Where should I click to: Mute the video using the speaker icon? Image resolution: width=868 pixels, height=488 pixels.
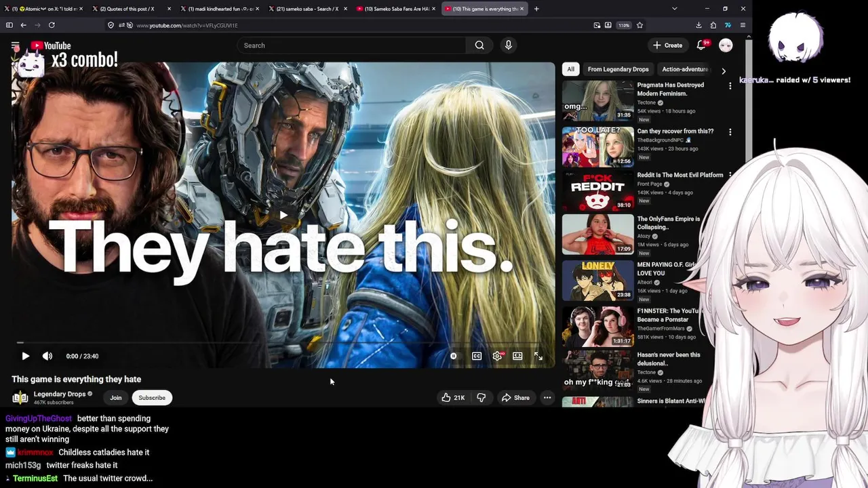click(47, 356)
